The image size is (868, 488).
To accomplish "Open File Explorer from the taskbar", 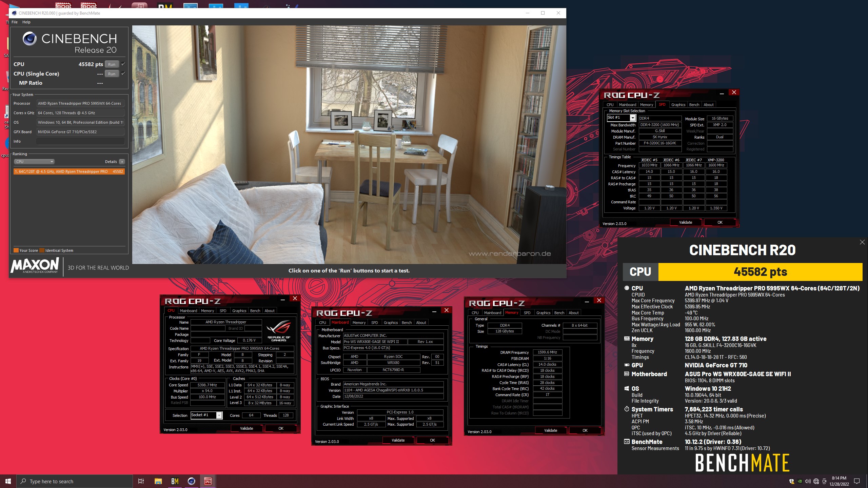I will tap(158, 481).
